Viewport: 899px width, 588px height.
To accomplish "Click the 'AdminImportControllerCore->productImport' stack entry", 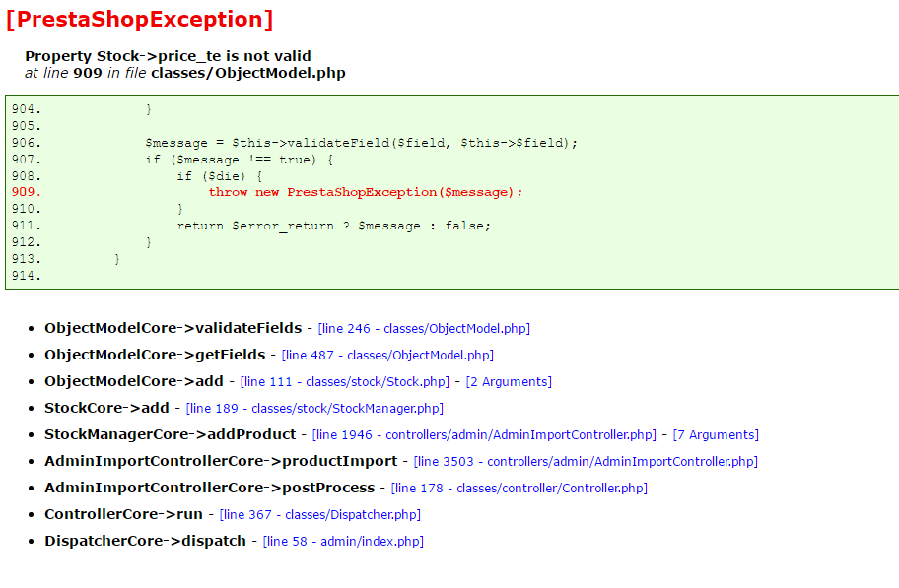I will click(x=221, y=461).
